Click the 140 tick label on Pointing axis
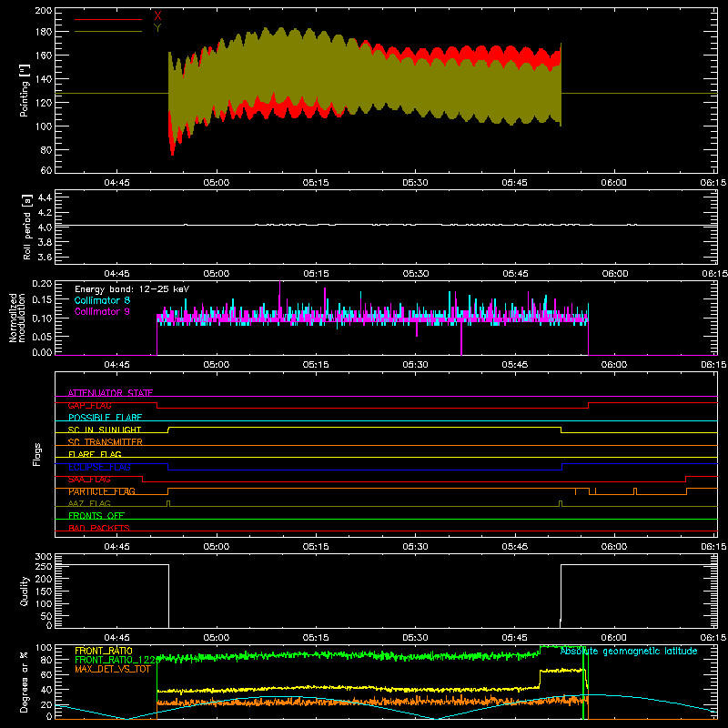This screenshot has height=728, width=728. [44, 79]
